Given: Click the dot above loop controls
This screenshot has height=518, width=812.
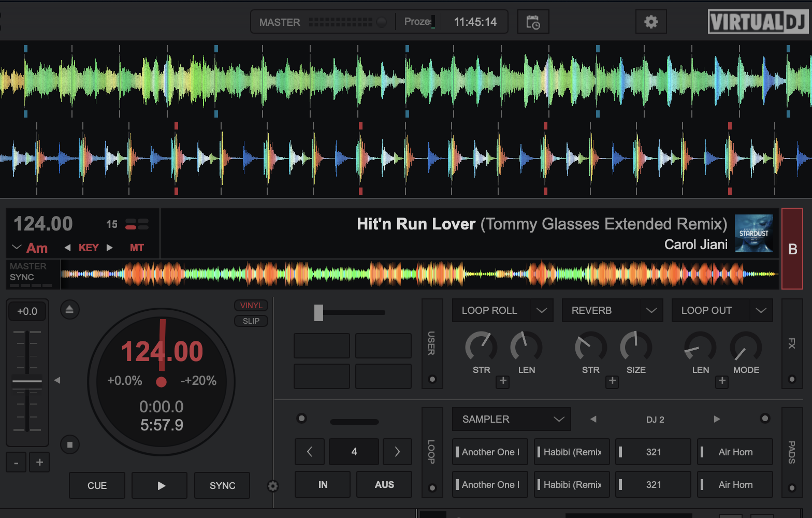Looking at the screenshot, I should [x=301, y=418].
